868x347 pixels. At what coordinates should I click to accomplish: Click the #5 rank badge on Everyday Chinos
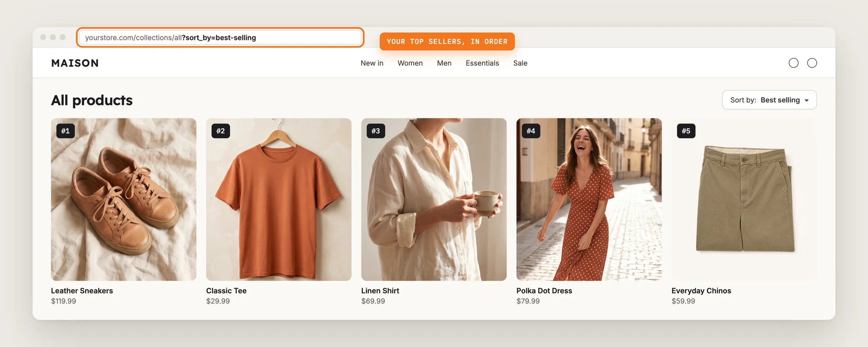click(x=686, y=131)
